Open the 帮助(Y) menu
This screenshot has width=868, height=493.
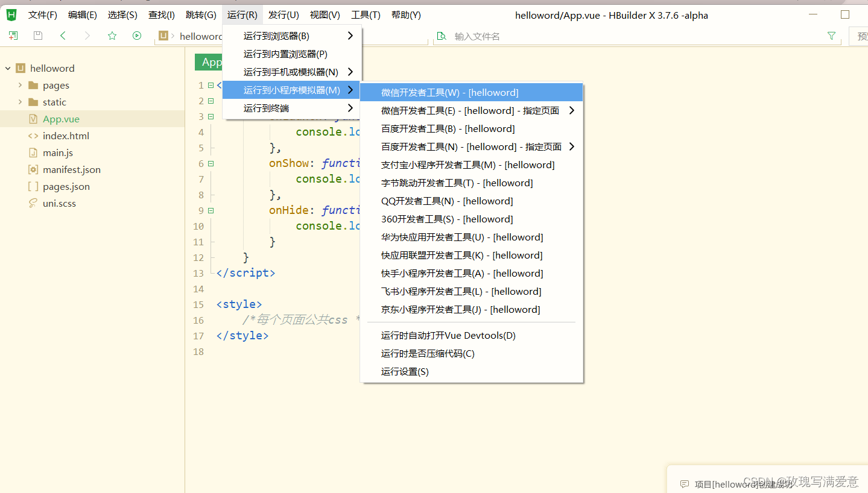coord(406,15)
